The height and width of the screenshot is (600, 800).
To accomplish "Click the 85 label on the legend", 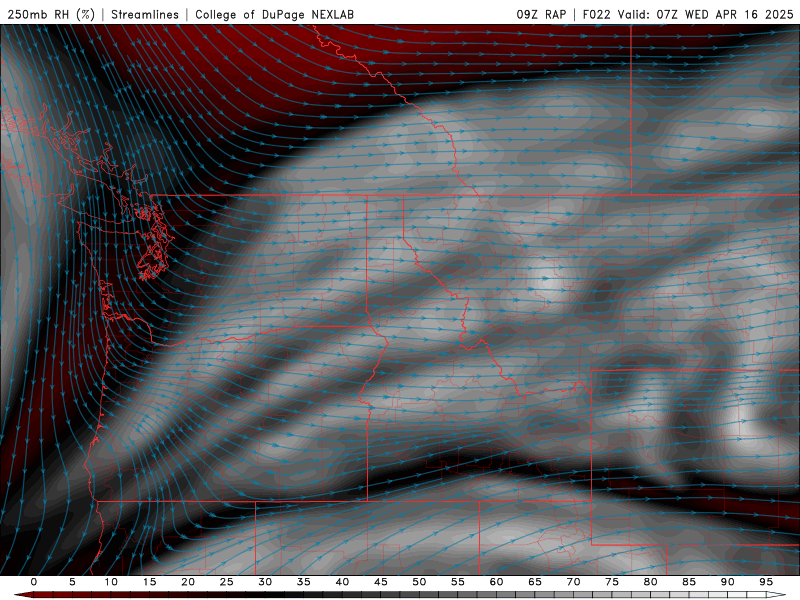I will 689,582.
